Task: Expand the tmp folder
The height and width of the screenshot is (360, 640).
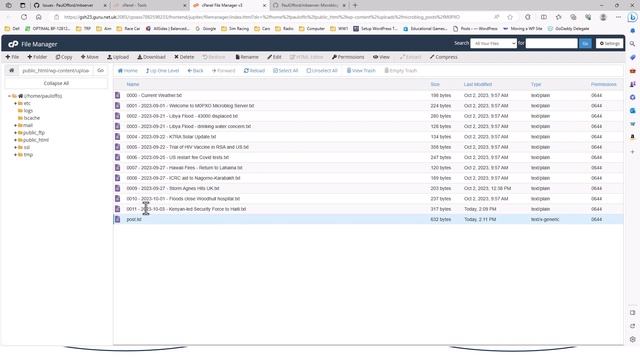Action: point(16,155)
